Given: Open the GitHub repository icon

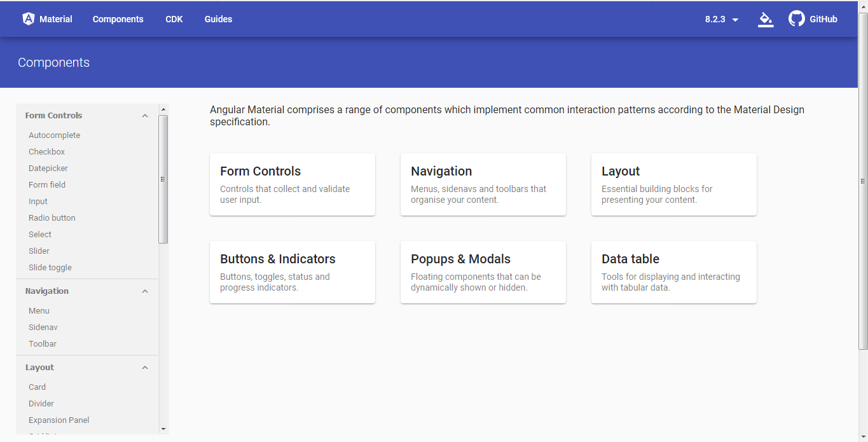Looking at the screenshot, I should tap(796, 18).
